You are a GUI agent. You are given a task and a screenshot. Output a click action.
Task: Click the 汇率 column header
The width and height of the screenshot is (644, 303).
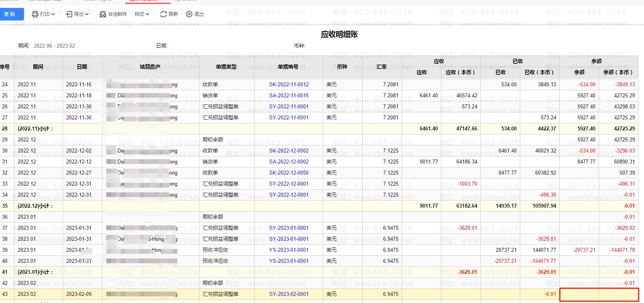(382, 67)
